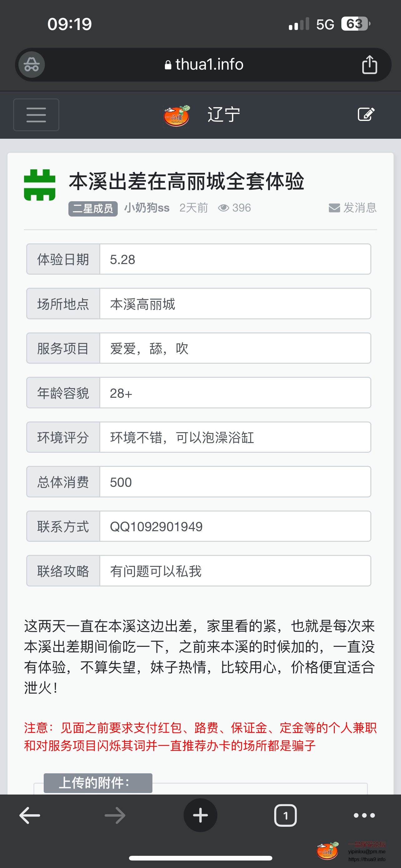Select the 体验日期 field value
The image size is (401, 868).
(235, 259)
